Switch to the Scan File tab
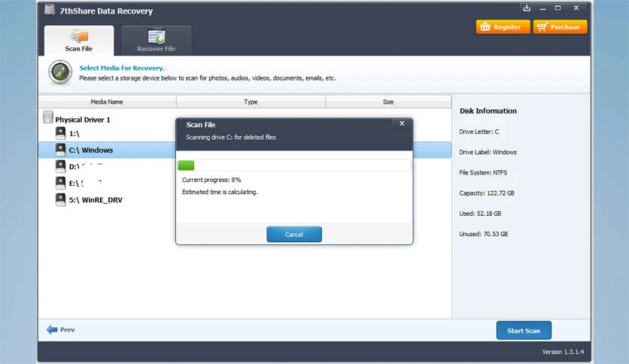629x364 pixels. [79, 41]
